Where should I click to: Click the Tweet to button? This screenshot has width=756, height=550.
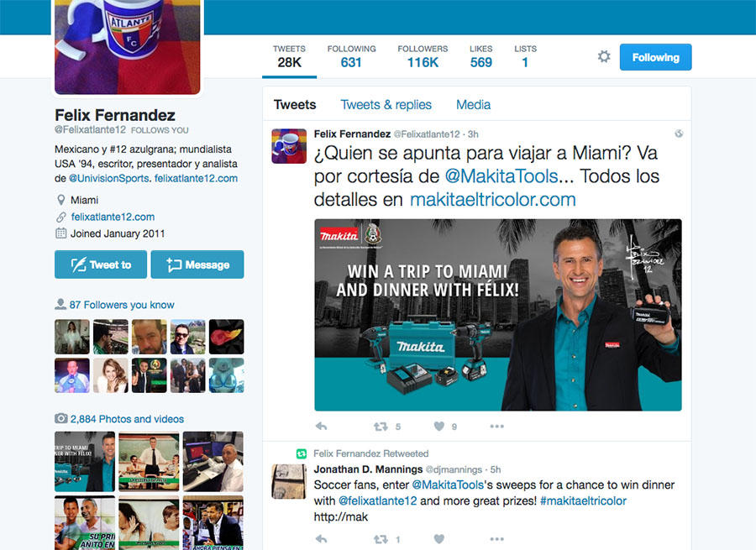click(101, 265)
